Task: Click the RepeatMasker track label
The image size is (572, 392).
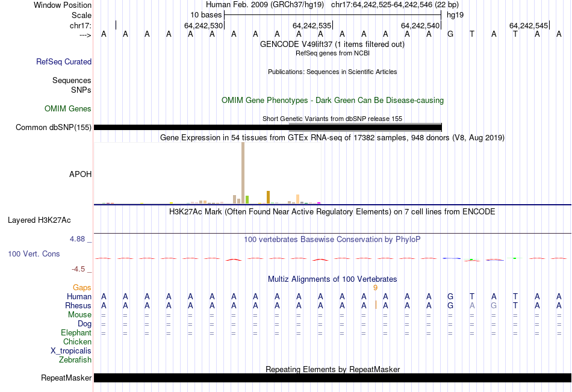Action: (x=66, y=378)
